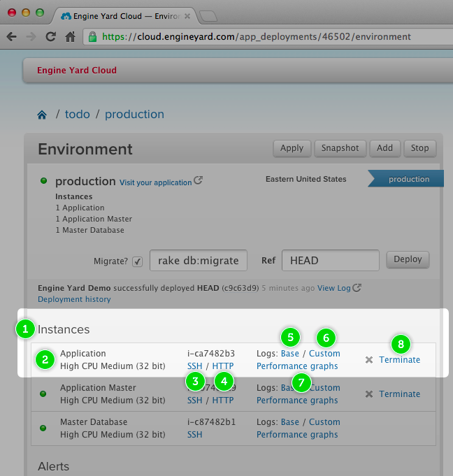Image resolution: width=453 pixels, height=476 pixels.
Task: Click the browser reload icon
Action: (50, 37)
